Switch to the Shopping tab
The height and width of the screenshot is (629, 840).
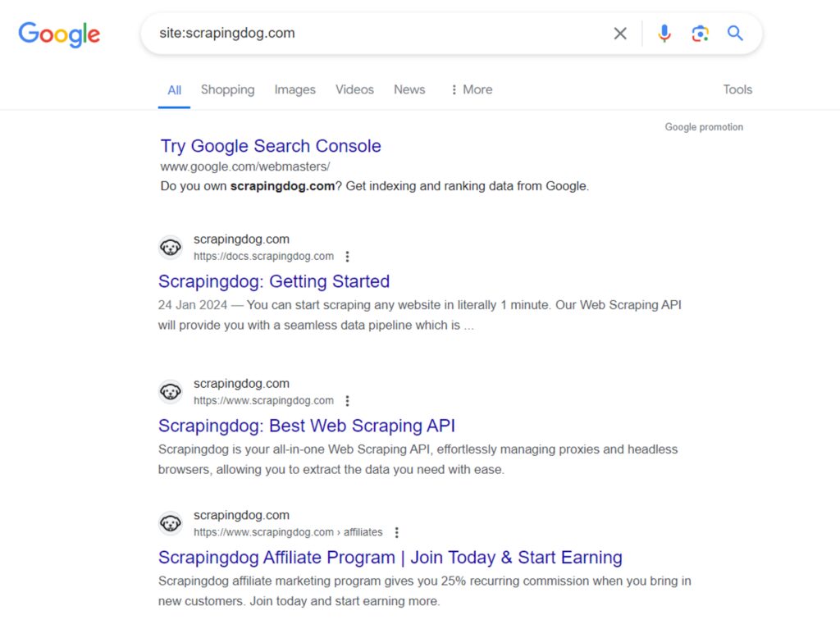pos(227,90)
